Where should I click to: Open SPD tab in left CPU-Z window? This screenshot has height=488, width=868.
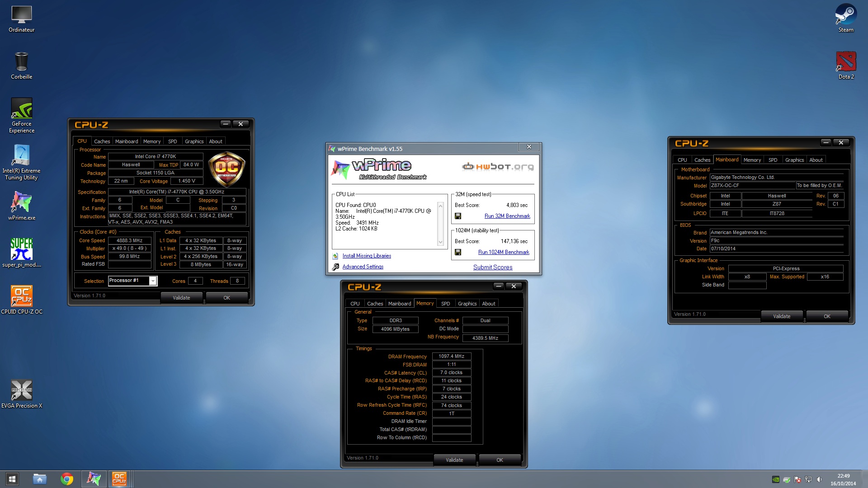[173, 141]
